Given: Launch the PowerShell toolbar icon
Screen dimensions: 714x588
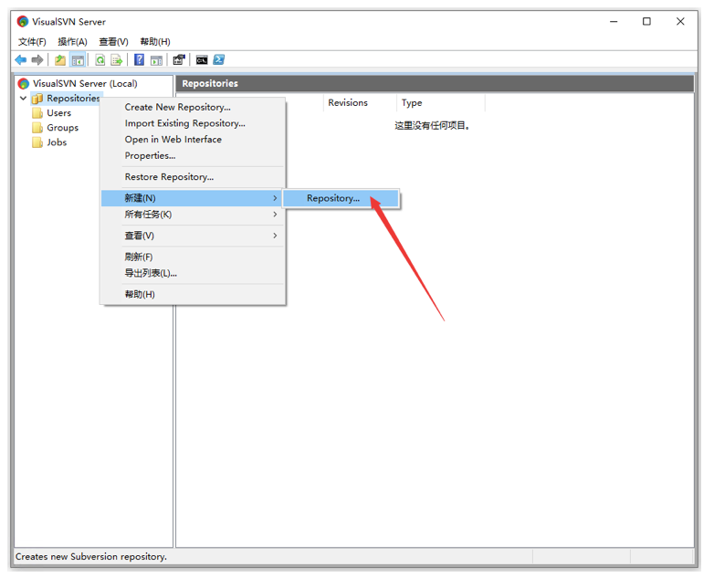Looking at the screenshot, I should coord(219,60).
